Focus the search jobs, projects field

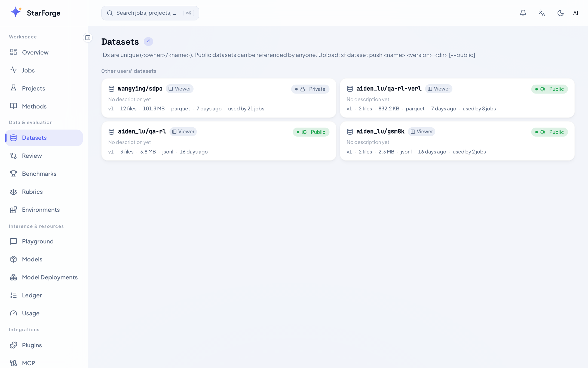(x=150, y=13)
